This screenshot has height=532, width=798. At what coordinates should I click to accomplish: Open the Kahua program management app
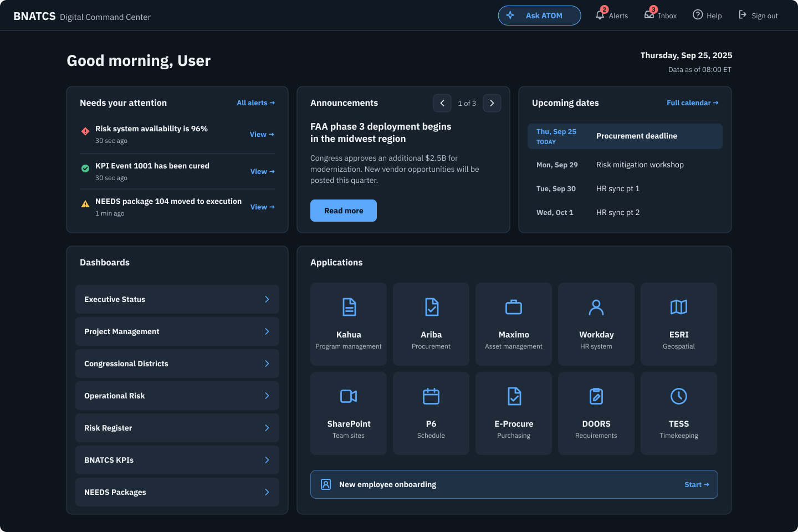tap(349, 324)
